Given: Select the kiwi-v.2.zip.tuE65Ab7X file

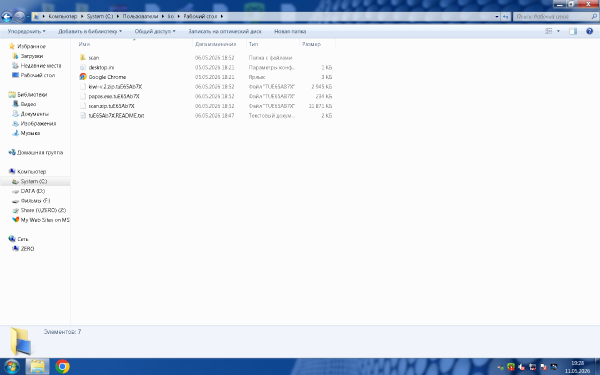Looking at the screenshot, I should point(115,87).
